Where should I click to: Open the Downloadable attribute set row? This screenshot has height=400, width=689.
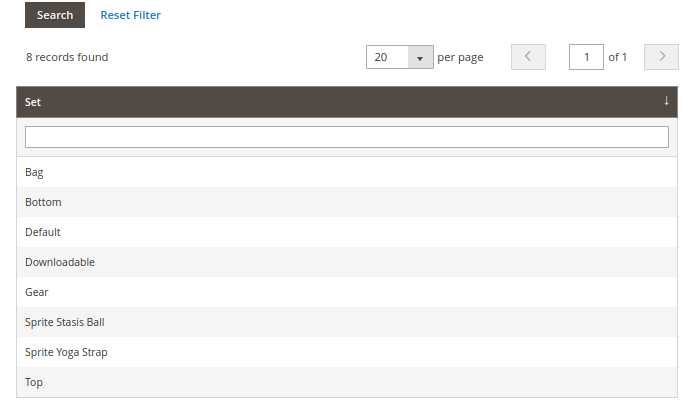[60, 262]
